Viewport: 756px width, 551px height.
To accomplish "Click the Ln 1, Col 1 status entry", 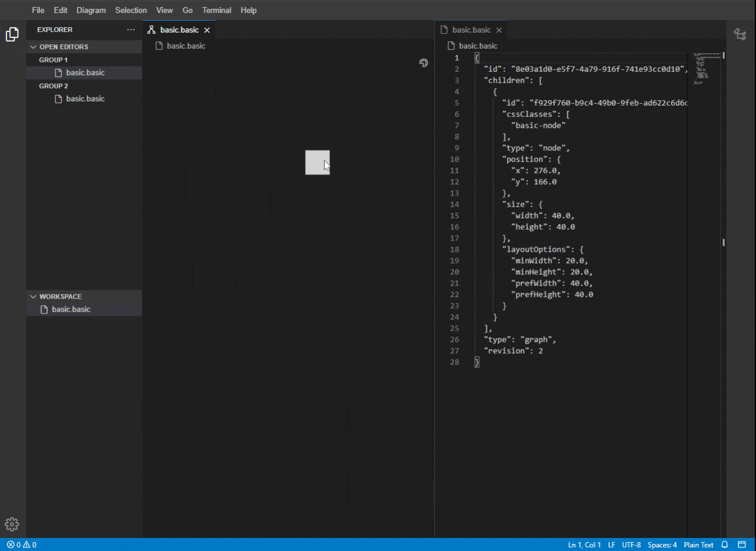I will tap(585, 544).
